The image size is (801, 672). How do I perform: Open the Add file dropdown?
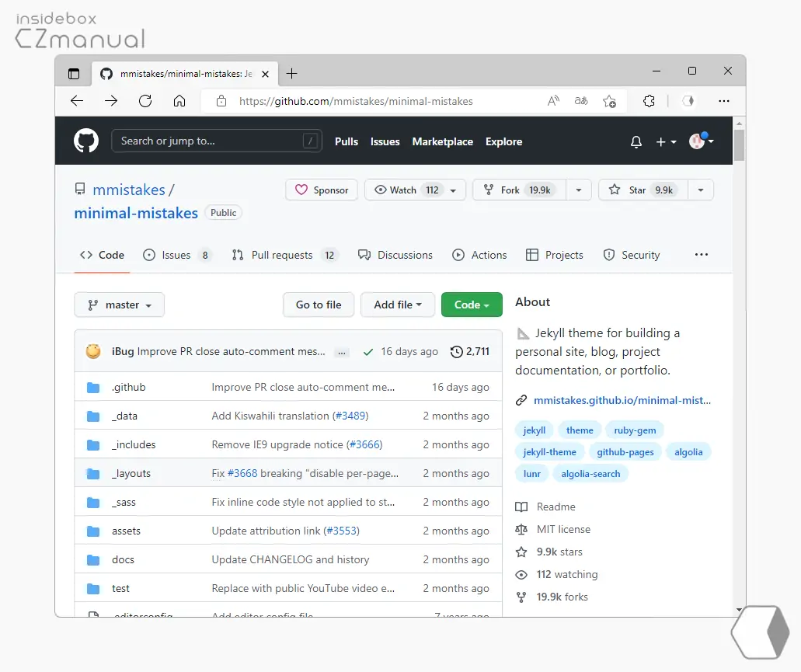[x=398, y=305]
